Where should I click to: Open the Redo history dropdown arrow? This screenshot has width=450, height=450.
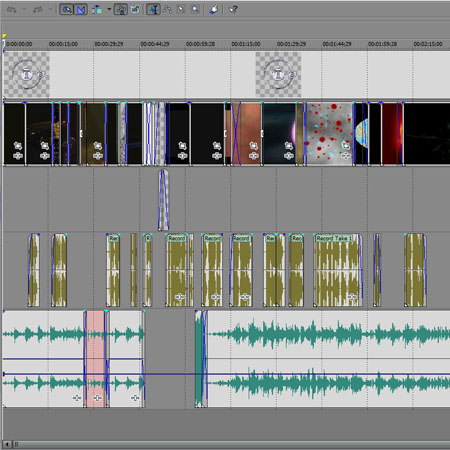pos(50,9)
